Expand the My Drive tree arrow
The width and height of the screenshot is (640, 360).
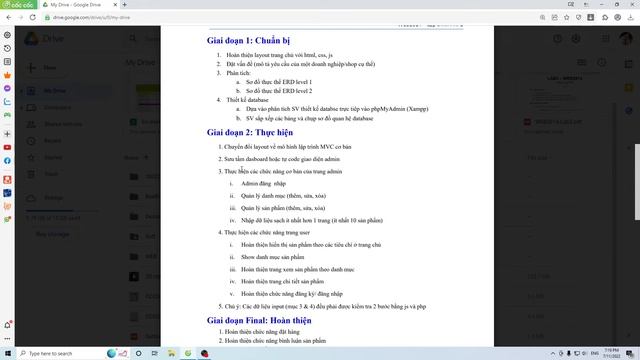click(21, 91)
